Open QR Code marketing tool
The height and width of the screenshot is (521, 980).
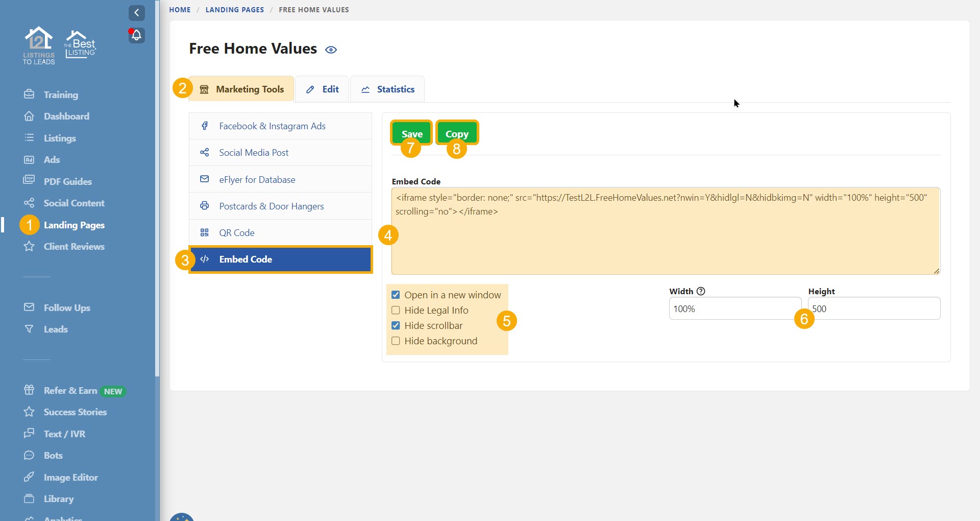(x=236, y=233)
